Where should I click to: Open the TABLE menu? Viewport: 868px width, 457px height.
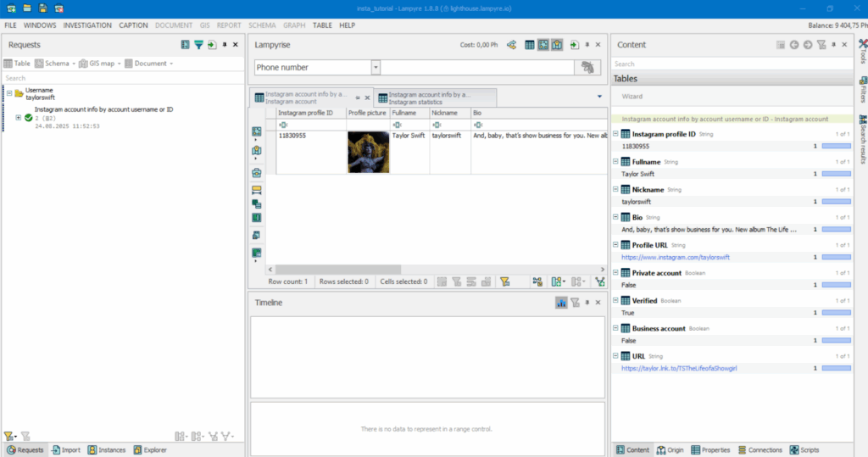(x=322, y=25)
